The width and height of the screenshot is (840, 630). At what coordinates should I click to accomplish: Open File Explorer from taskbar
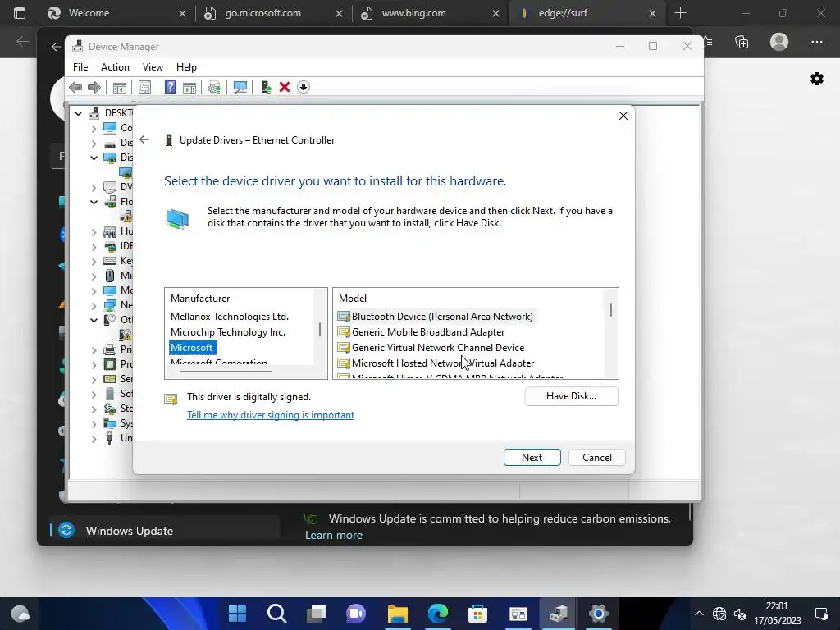click(398, 614)
